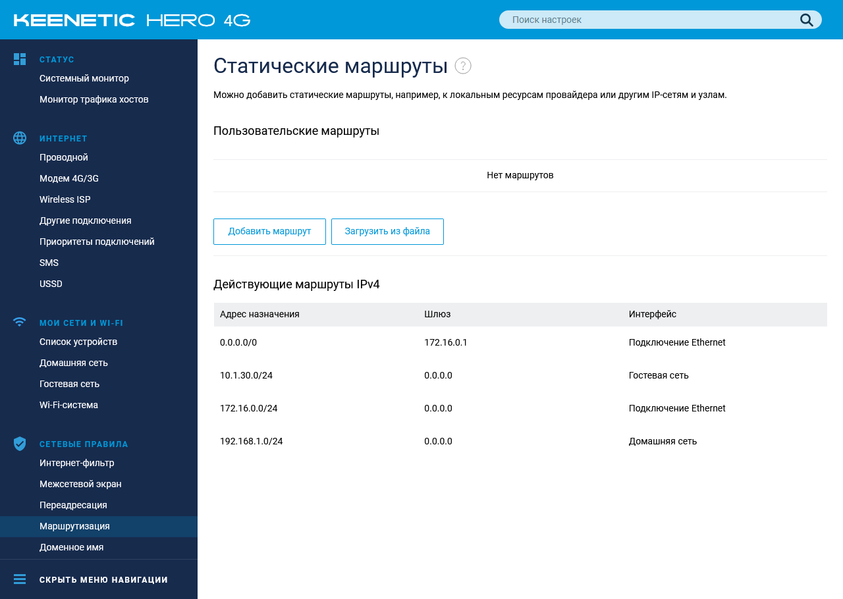Click Действующие маршруты IPv4 heading
The height and width of the screenshot is (599, 843).
296,284
